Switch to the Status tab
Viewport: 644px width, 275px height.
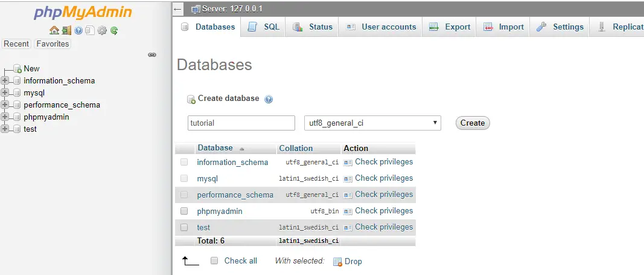pyautogui.click(x=312, y=27)
